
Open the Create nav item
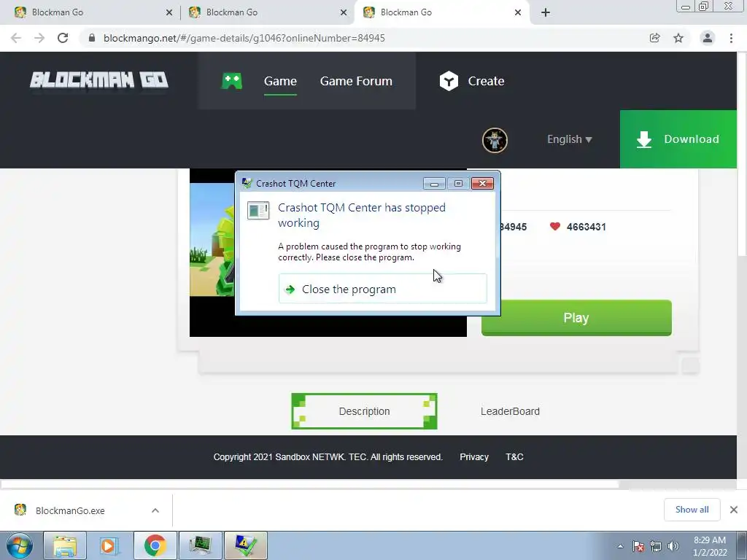pyautogui.click(x=486, y=81)
